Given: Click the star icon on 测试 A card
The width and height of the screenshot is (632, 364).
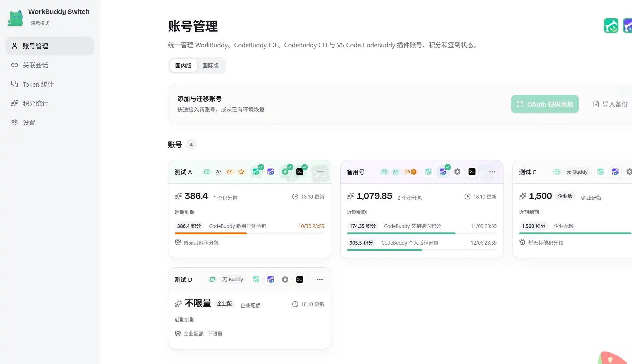Looking at the screenshot, I should tap(241, 172).
